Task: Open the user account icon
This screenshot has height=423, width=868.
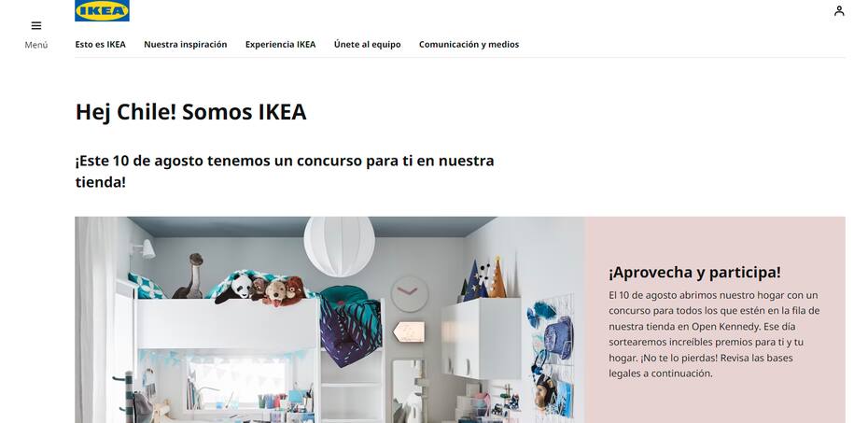Action: pyautogui.click(x=839, y=10)
